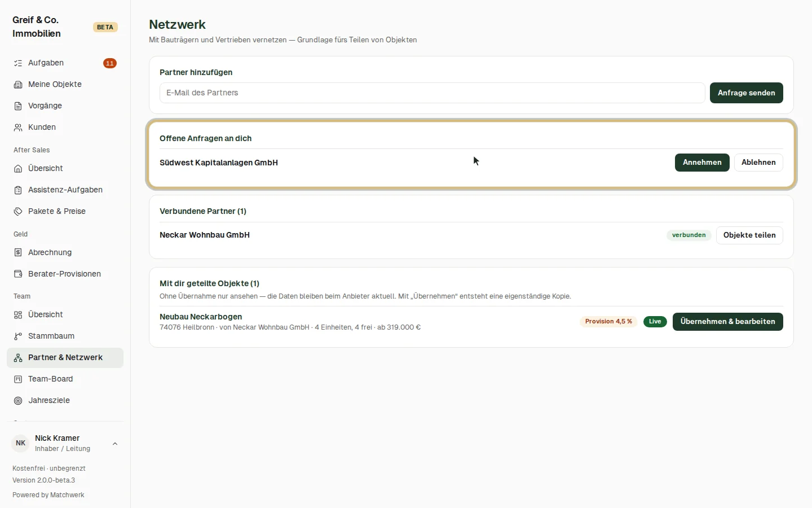812x508 pixels.
Task: Click the Neubau Neckarbogen title
Action: tap(201, 317)
